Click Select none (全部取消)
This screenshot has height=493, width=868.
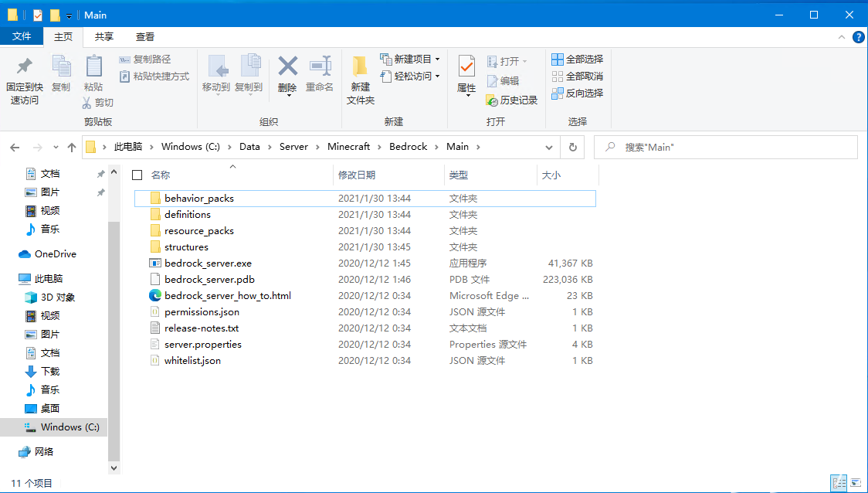(x=578, y=76)
